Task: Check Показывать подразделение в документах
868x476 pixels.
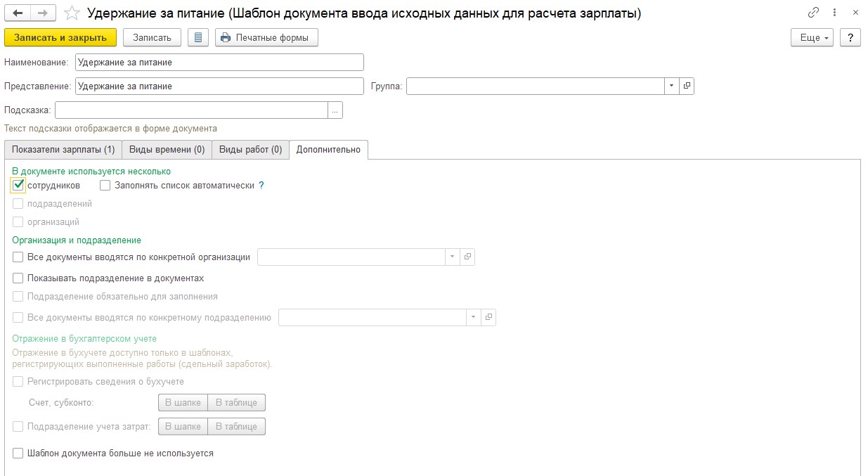Action: (x=18, y=278)
